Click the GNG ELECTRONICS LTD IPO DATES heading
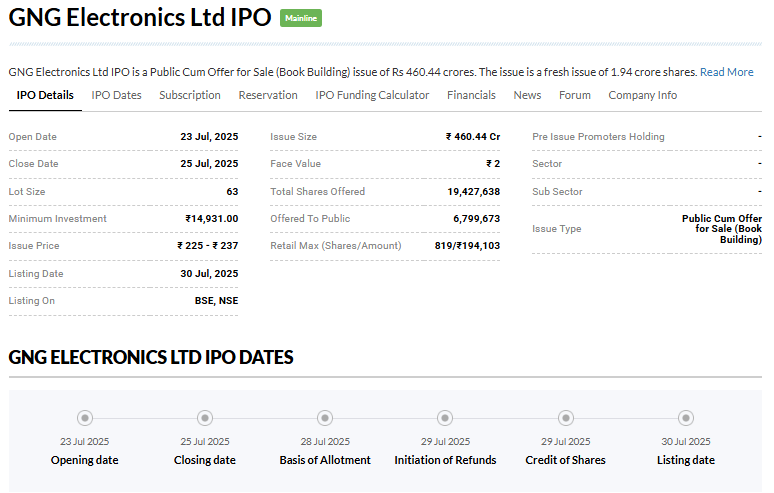 click(x=151, y=357)
